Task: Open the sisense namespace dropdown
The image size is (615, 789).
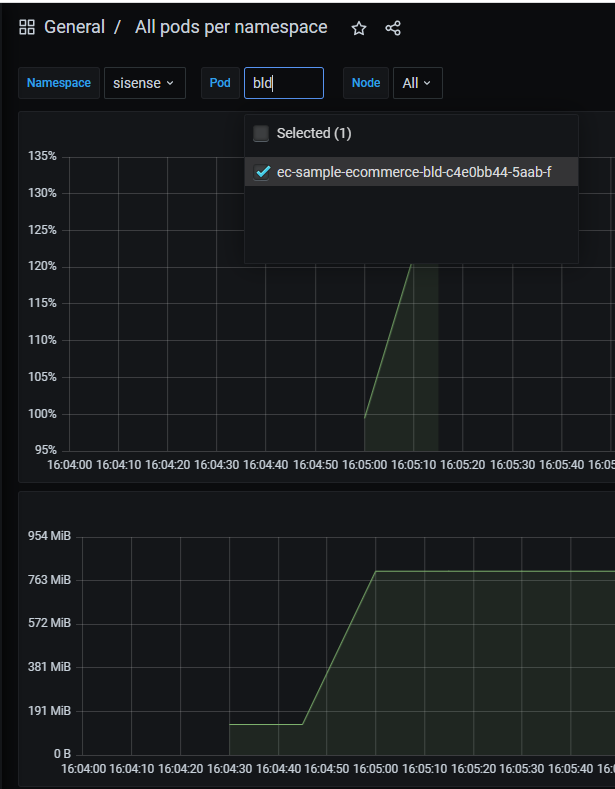Action: coord(144,83)
